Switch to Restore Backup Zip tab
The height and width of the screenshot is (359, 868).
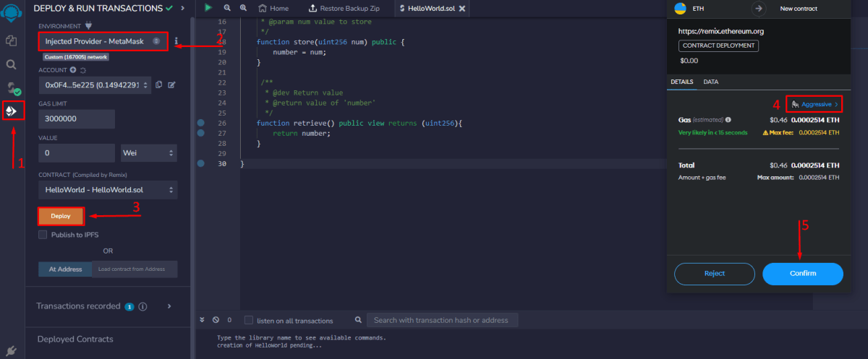[345, 8]
